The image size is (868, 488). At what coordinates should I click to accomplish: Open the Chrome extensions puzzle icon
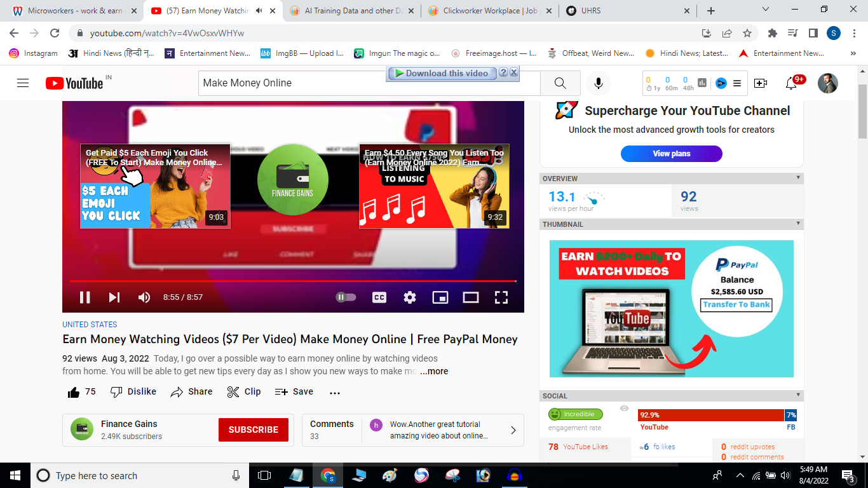[x=773, y=33]
